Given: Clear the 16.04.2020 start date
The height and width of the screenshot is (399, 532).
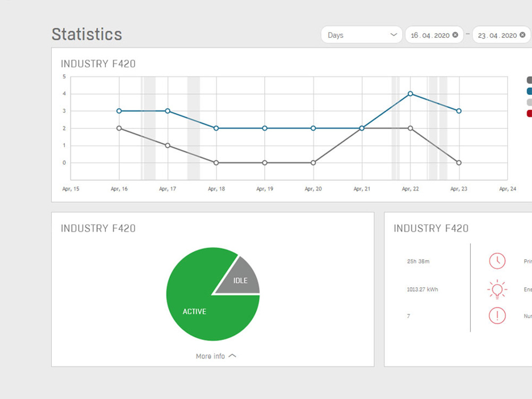Looking at the screenshot, I should click(x=455, y=35).
